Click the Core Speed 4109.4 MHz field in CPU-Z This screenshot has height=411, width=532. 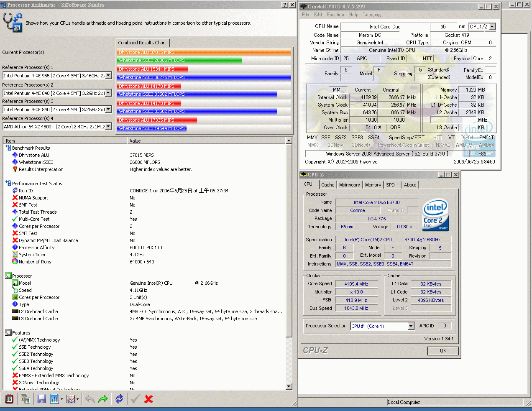[356, 284]
